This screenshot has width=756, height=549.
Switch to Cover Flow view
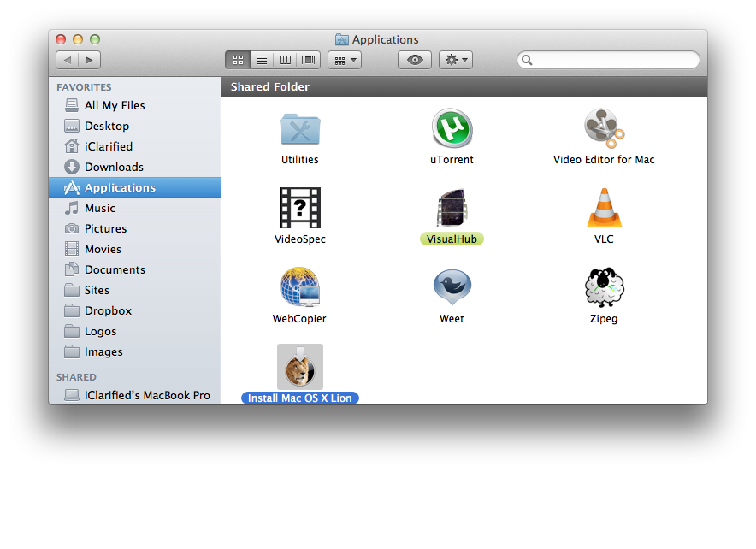click(308, 60)
